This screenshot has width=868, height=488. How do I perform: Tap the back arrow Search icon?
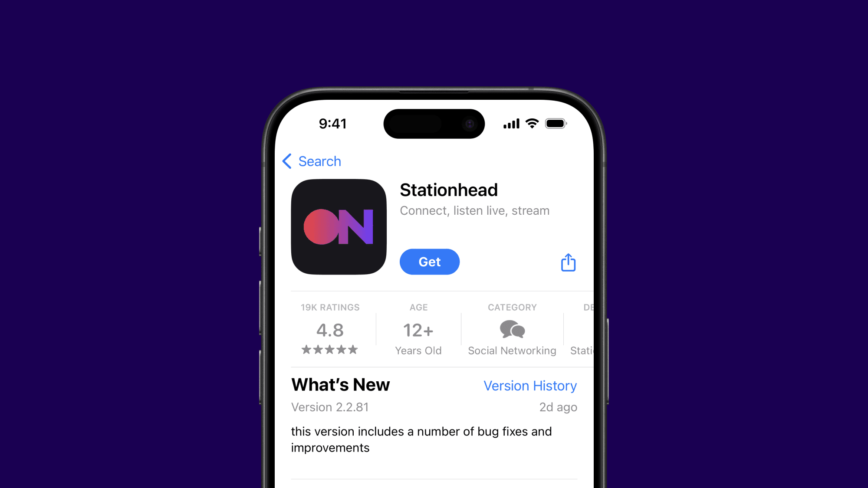tap(311, 161)
